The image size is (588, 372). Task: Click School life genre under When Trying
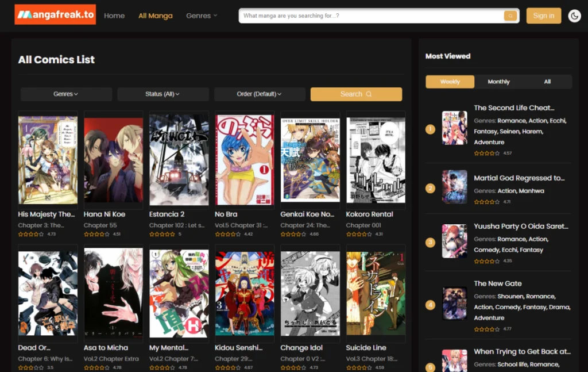point(512,364)
